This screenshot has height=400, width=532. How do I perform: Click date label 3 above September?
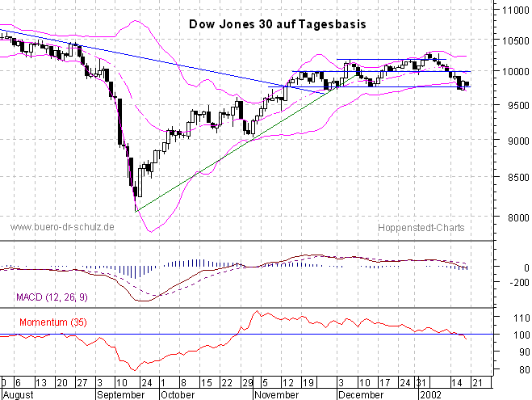coord(100,383)
